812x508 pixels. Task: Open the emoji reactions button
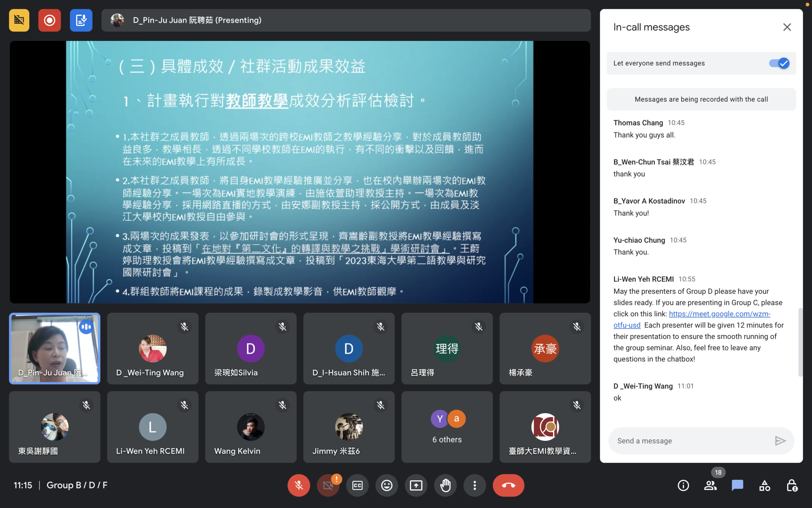(387, 485)
